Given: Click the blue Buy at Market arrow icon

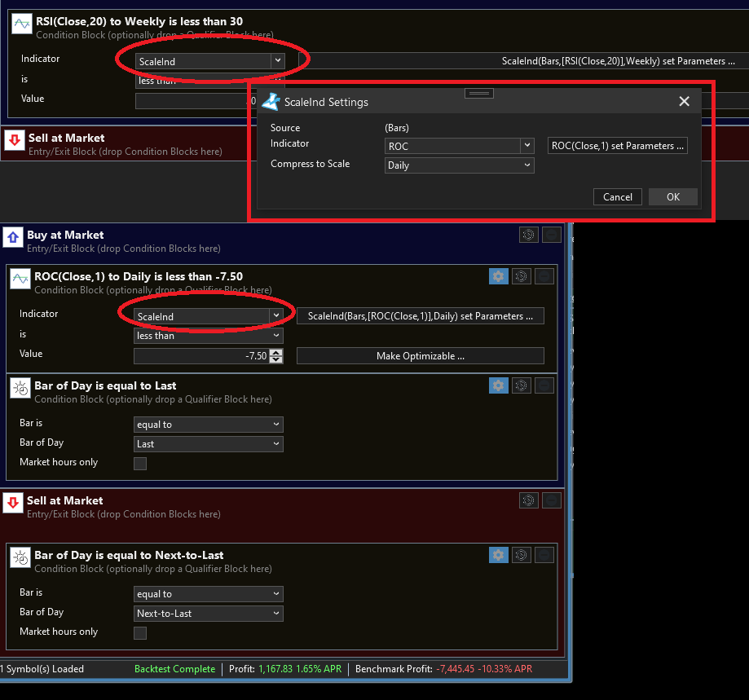Looking at the screenshot, I should point(12,237).
